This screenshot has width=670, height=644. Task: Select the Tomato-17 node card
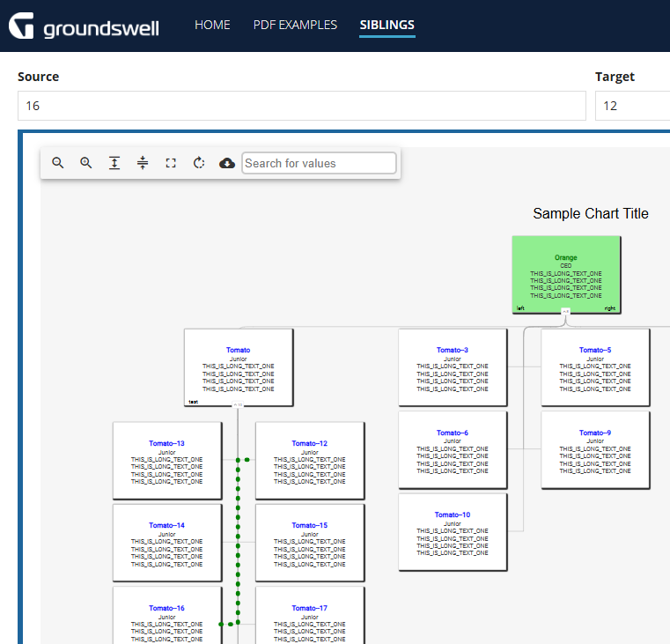pos(310,615)
